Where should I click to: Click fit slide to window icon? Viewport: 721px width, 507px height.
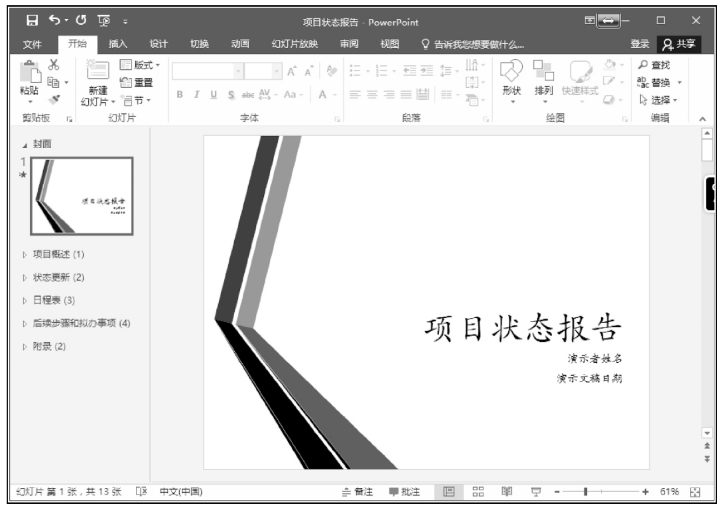[695, 491]
